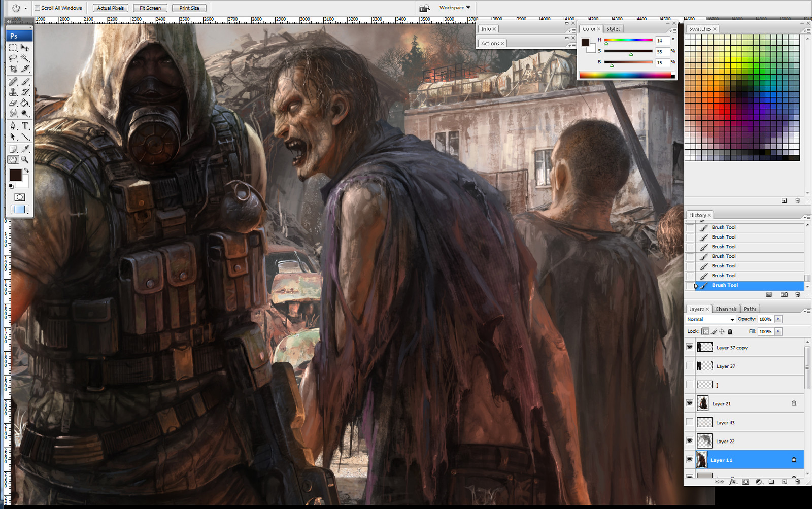
Task: Select the Spot Healing Brush tool
Action: coord(13,82)
